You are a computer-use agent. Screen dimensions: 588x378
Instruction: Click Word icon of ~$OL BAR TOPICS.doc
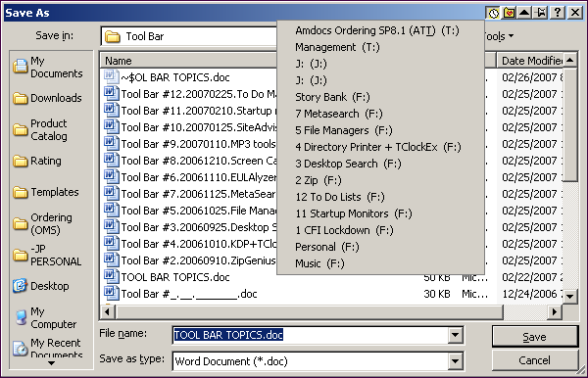point(111,76)
